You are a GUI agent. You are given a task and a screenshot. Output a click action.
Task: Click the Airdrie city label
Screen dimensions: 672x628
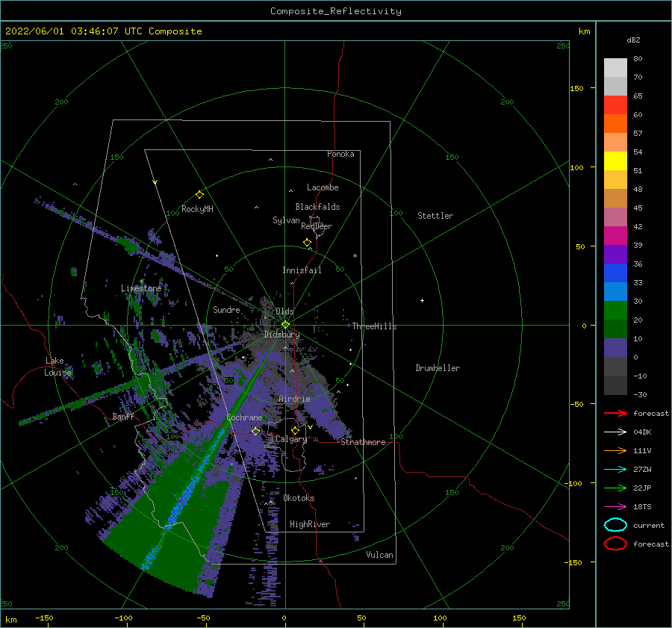294,399
